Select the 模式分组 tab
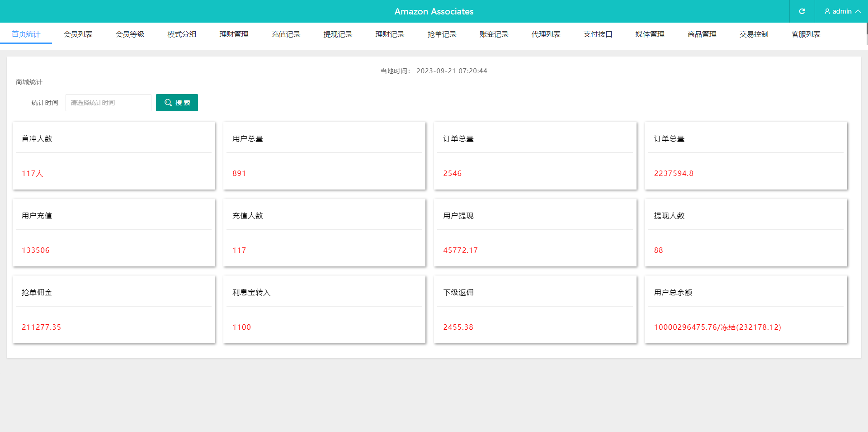 coord(181,34)
